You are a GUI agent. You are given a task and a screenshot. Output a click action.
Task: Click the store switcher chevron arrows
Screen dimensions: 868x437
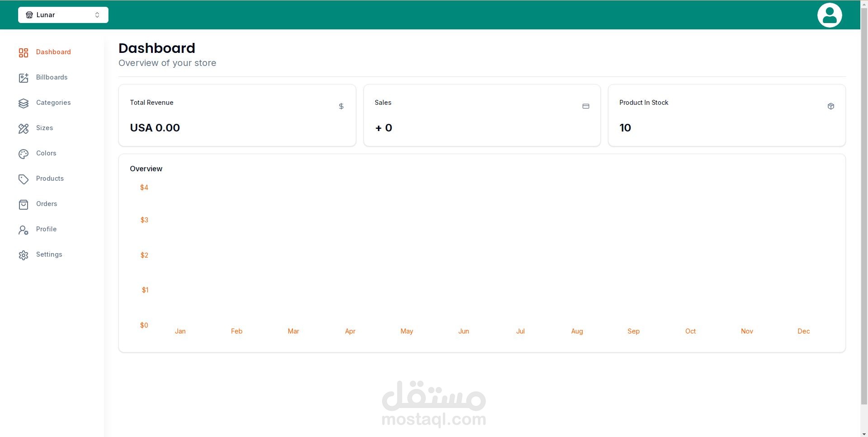97,14
